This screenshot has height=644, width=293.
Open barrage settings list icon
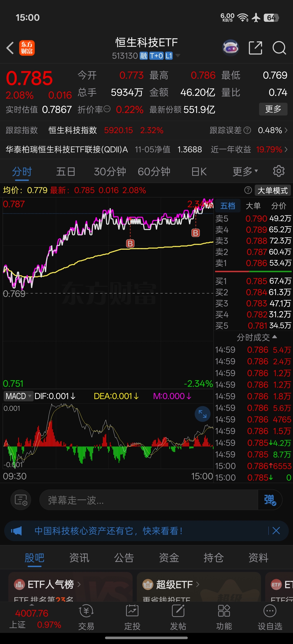coord(21,500)
